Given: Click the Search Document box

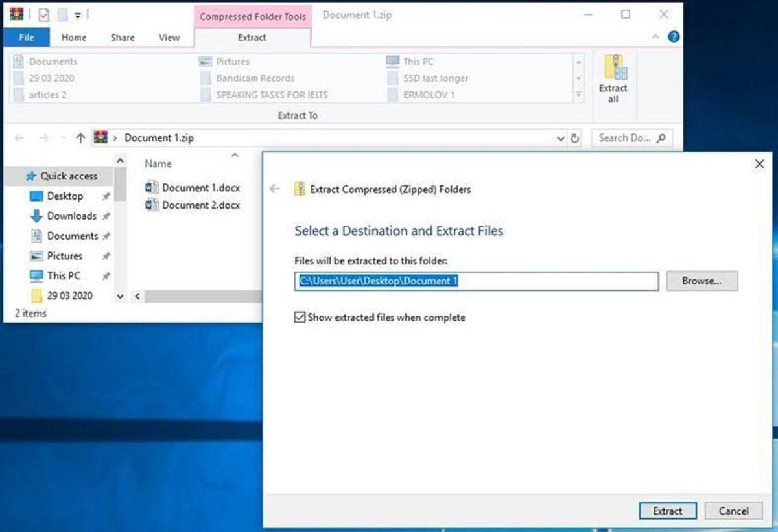Looking at the screenshot, I should pos(632,138).
